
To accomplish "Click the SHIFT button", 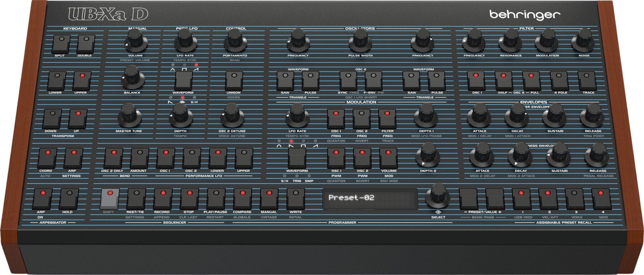I will 109,198.
